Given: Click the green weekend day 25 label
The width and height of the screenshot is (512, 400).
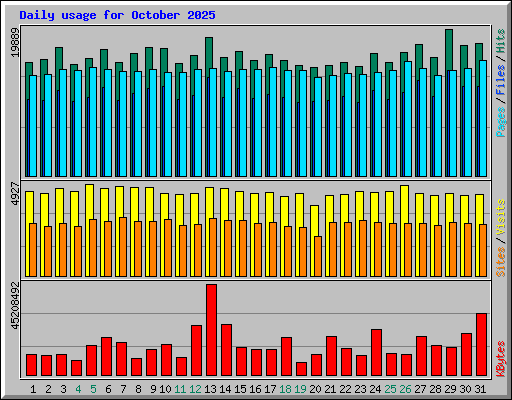Looking at the screenshot, I should 390,389.
